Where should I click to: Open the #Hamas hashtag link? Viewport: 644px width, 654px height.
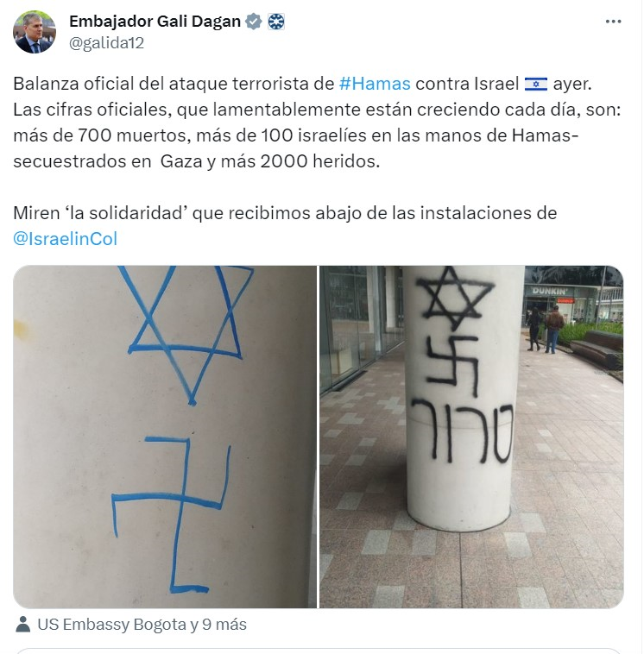[375, 84]
